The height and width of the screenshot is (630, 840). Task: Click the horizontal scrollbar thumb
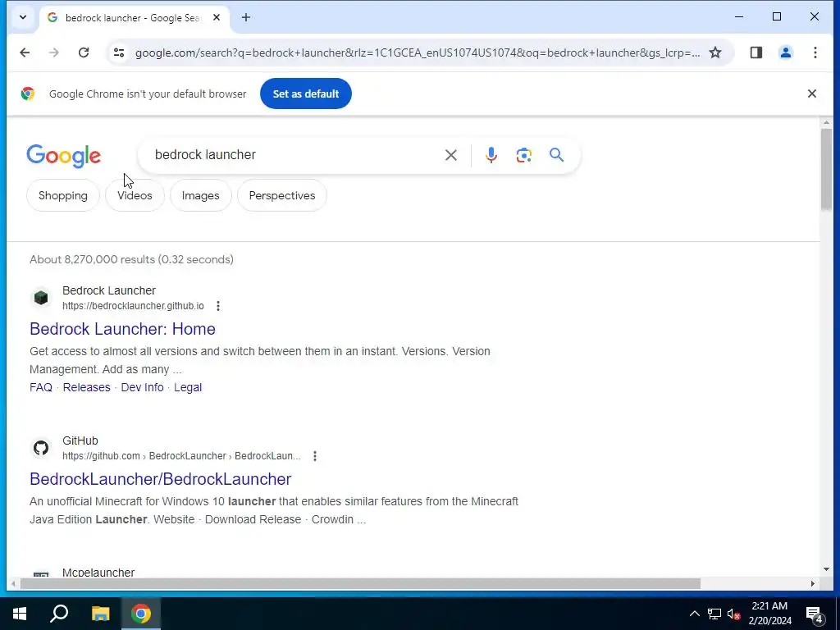coord(360,583)
